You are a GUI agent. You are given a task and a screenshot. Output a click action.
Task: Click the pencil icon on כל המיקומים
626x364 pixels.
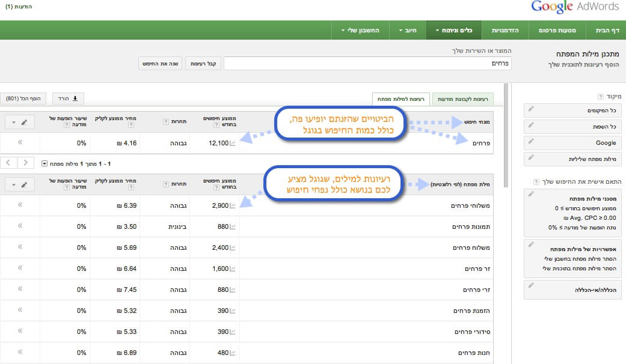(x=530, y=109)
